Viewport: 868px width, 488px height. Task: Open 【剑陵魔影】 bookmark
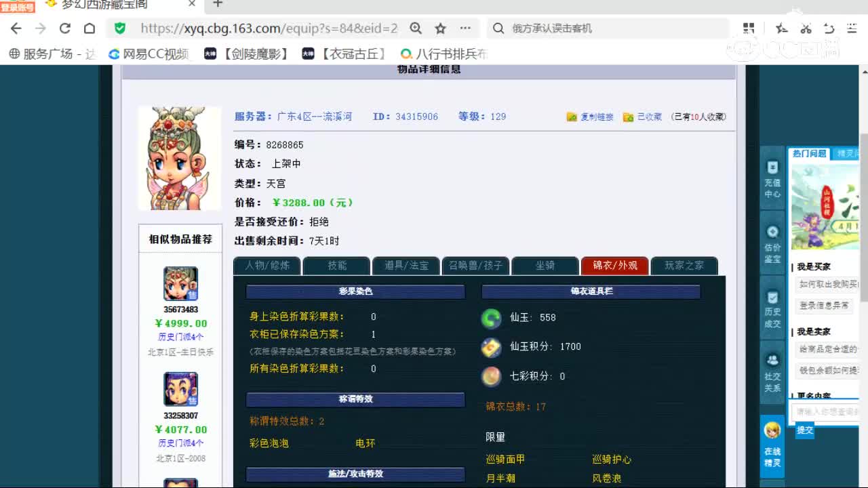(x=247, y=54)
